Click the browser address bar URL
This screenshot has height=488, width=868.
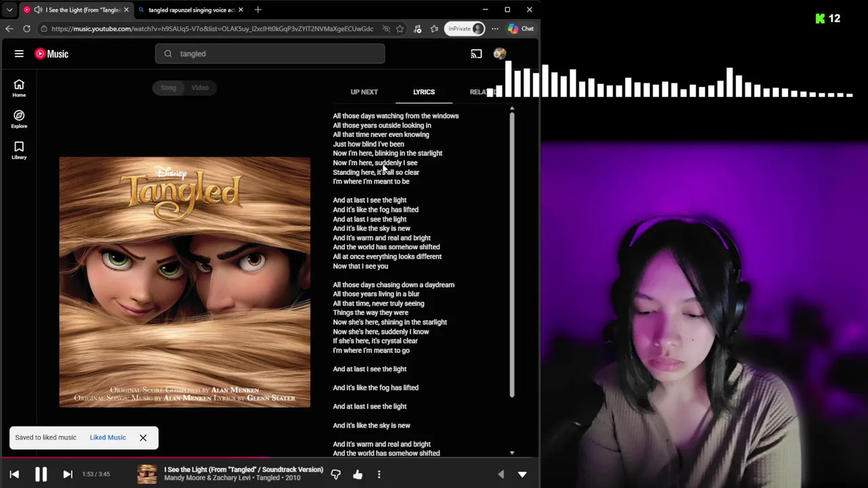tap(212, 28)
